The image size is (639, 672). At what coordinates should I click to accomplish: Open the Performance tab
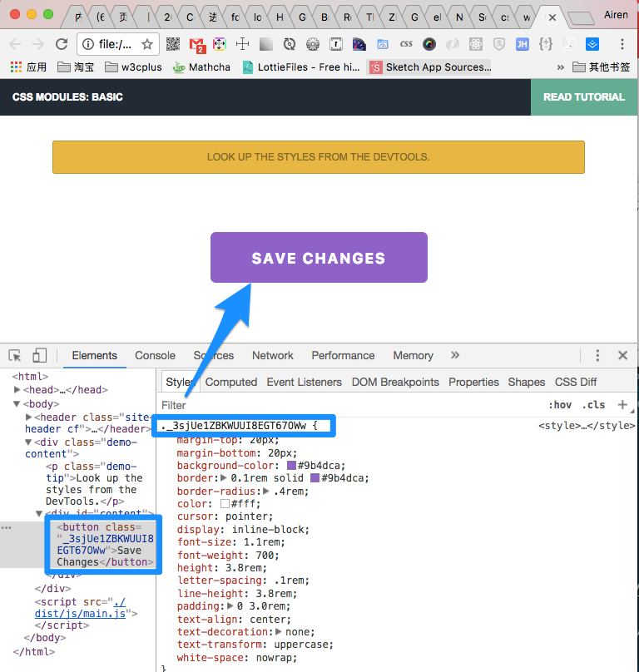343,356
